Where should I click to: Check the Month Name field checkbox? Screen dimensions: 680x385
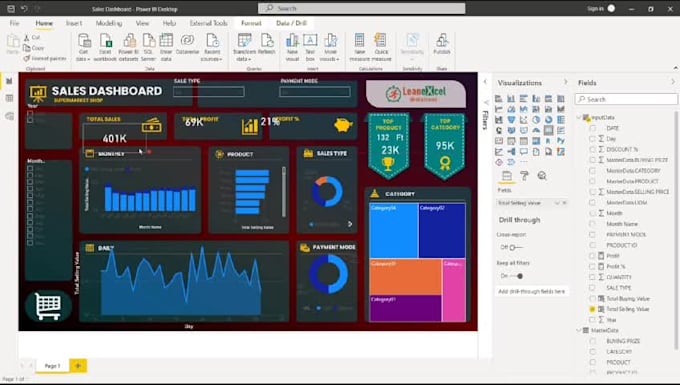[x=592, y=224]
